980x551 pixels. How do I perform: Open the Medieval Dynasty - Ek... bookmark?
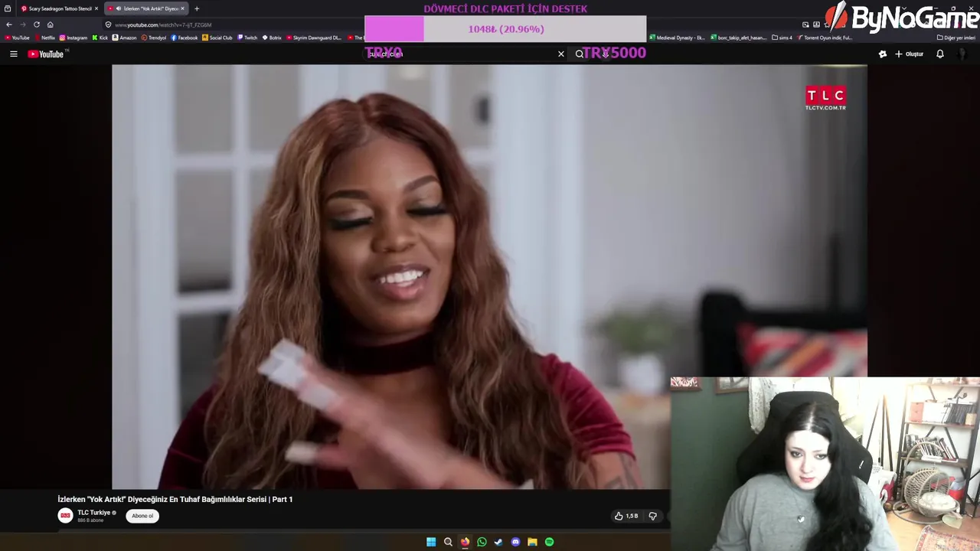(678, 37)
